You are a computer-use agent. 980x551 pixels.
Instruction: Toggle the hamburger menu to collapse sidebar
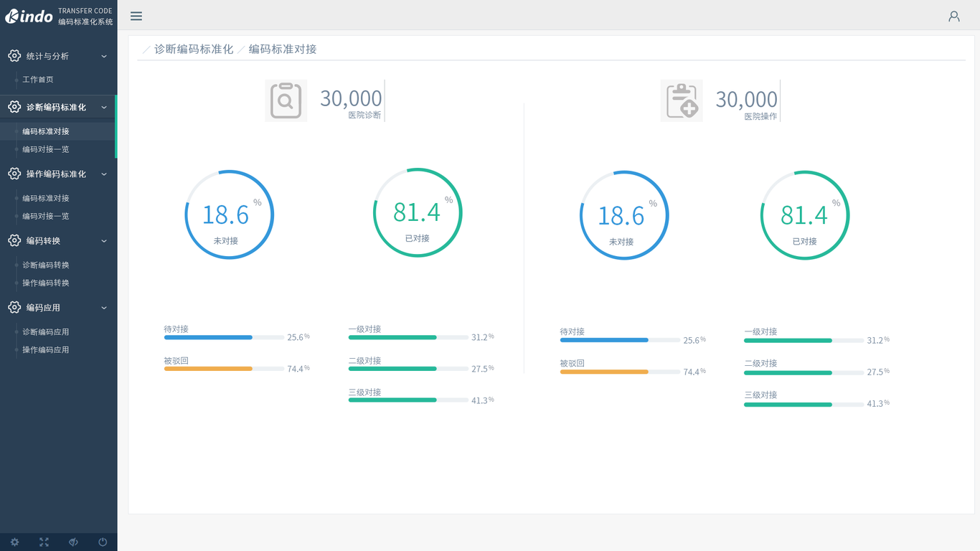136,16
